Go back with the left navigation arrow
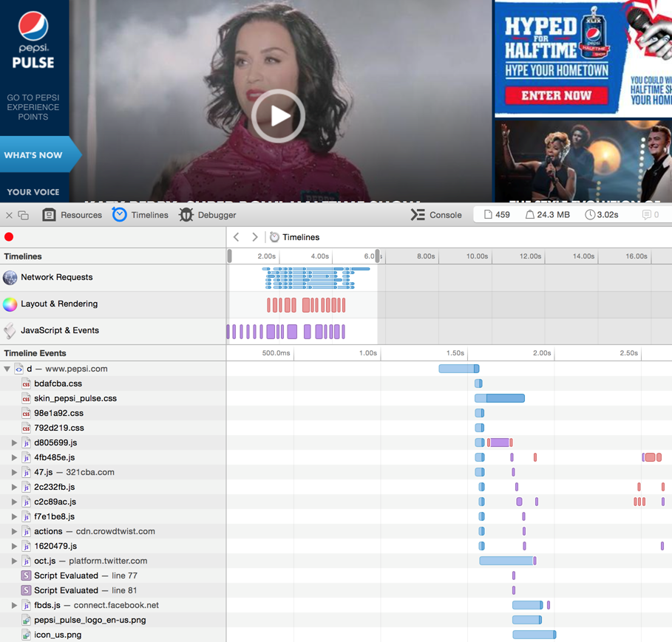672x642 pixels. (236, 237)
